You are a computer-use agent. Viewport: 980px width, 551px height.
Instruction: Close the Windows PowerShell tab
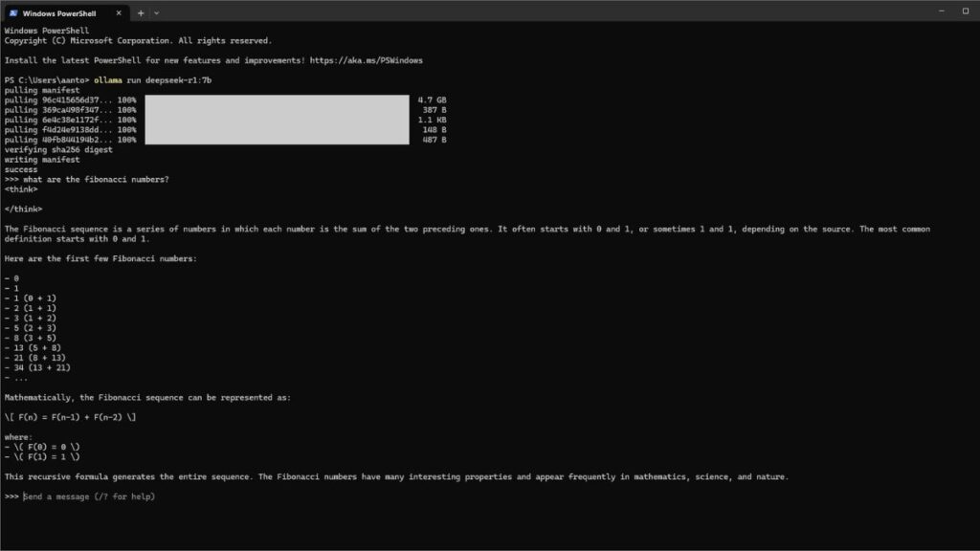tap(119, 12)
